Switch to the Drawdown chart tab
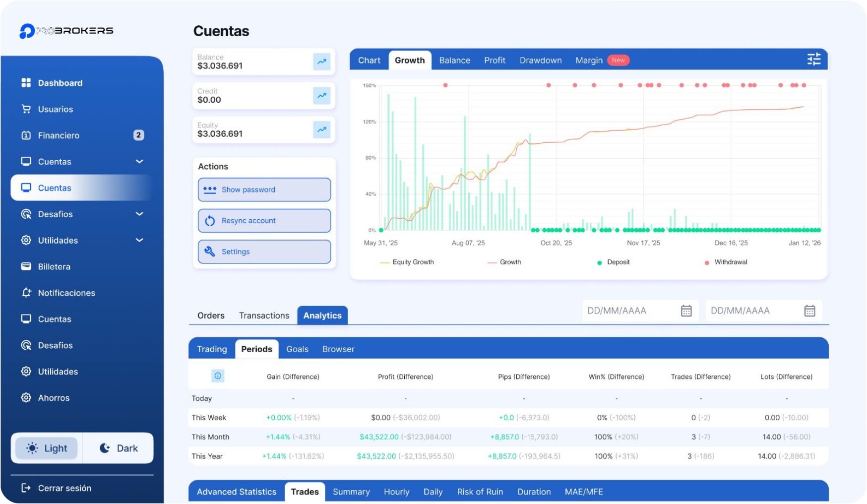Viewport: 867px width, 504px height. (x=541, y=60)
